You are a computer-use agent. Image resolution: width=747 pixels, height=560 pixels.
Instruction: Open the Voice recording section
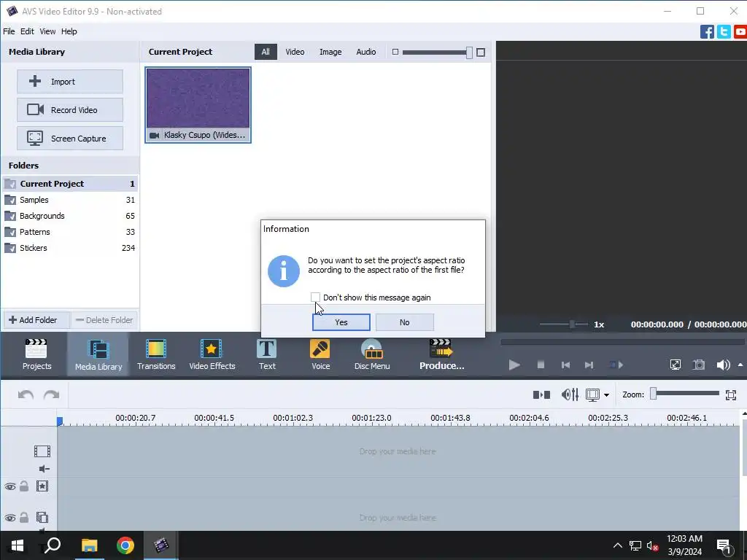pyautogui.click(x=320, y=354)
